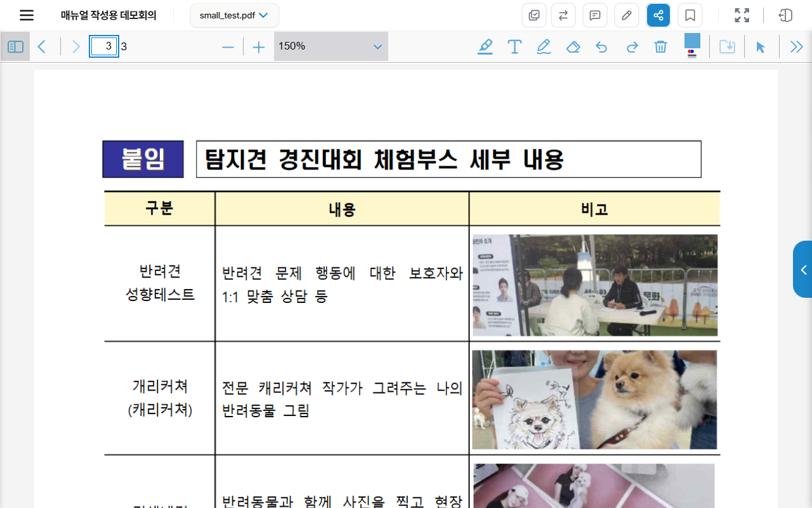Viewport: 812px width, 508px height.
Task: Select the cursor pointer tool
Action: pyautogui.click(x=761, y=47)
